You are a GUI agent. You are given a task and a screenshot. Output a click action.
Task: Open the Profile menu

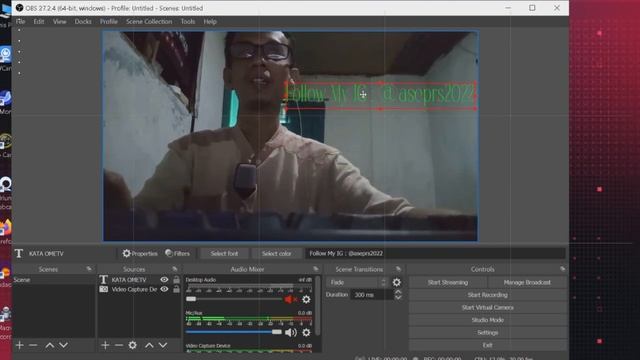[109, 21]
